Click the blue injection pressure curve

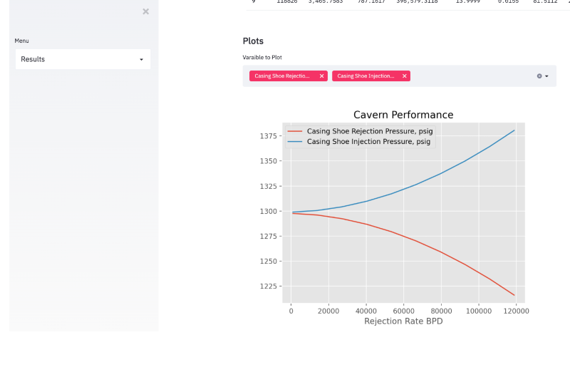[x=442, y=173]
